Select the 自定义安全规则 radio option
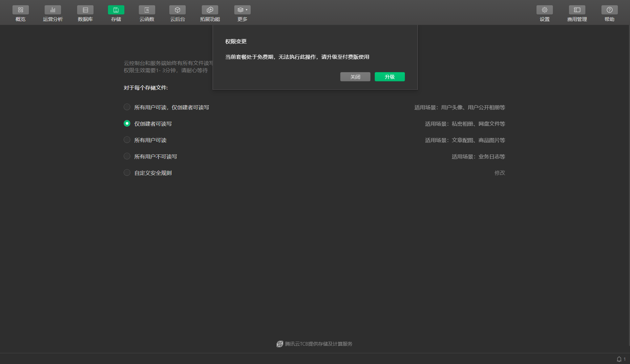This screenshot has height=364, width=630. coord(127,173)
